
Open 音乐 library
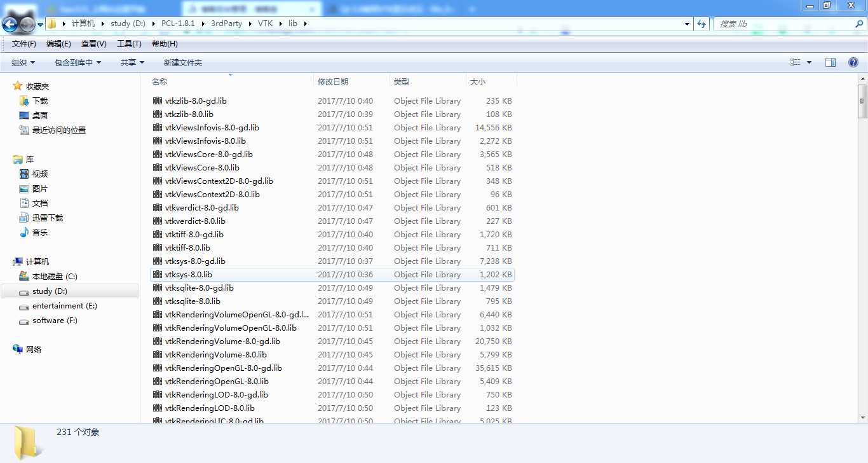[40, 232]
